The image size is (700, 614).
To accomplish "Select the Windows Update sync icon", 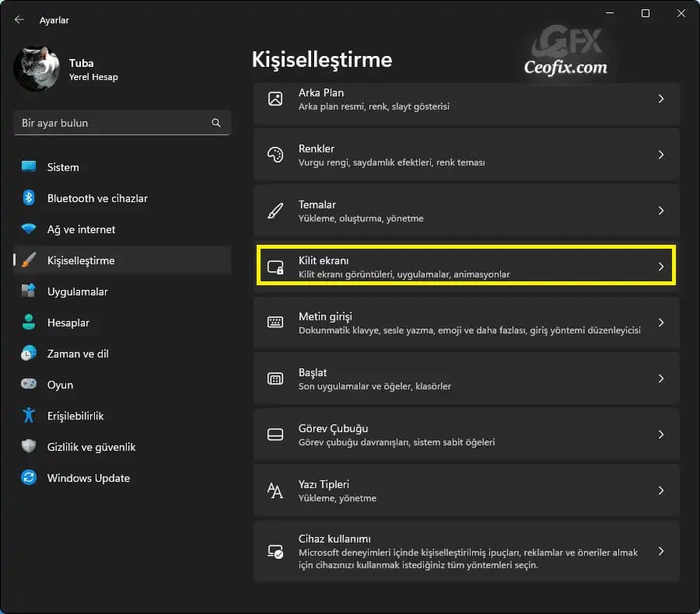I will [x=29, y=478].
